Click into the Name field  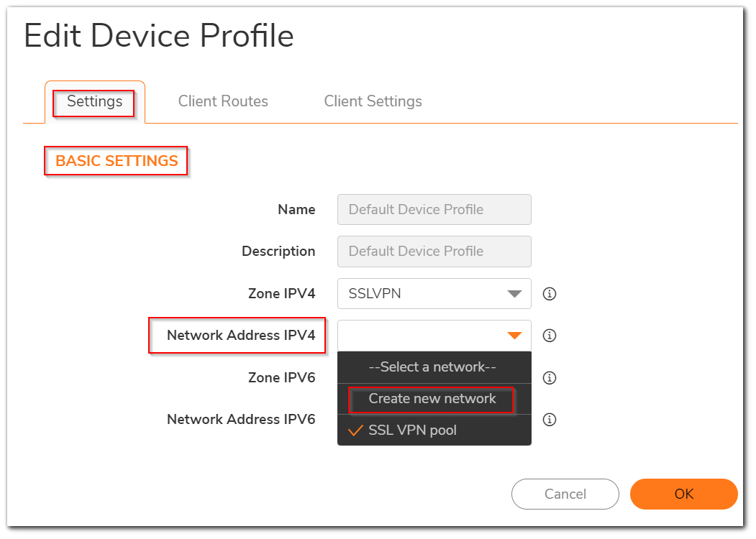click(434, 210)
